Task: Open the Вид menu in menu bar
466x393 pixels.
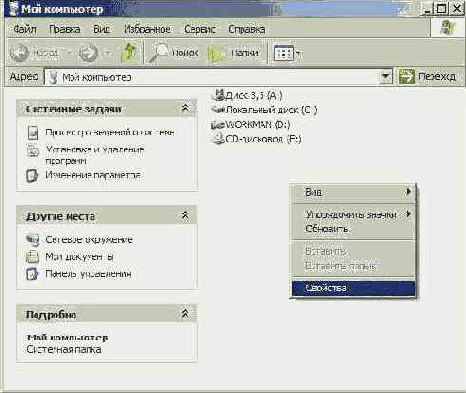Action: tap(101, 29)
